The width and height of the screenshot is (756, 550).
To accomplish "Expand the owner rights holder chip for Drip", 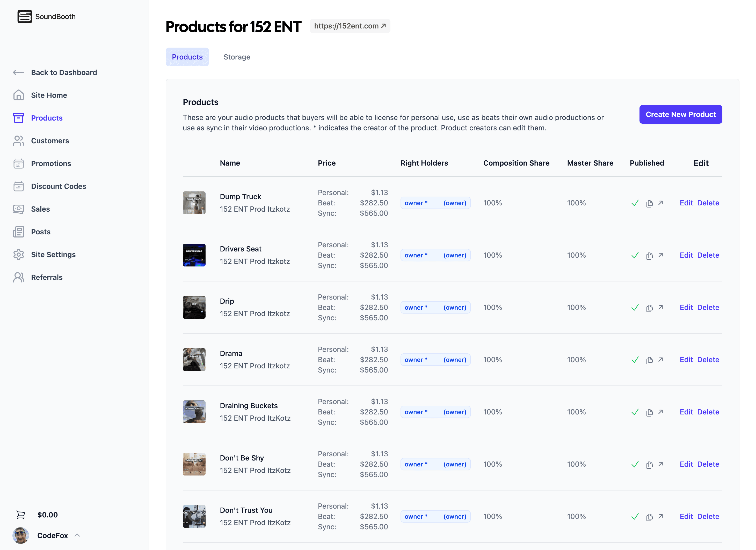I will click(416, 307).
